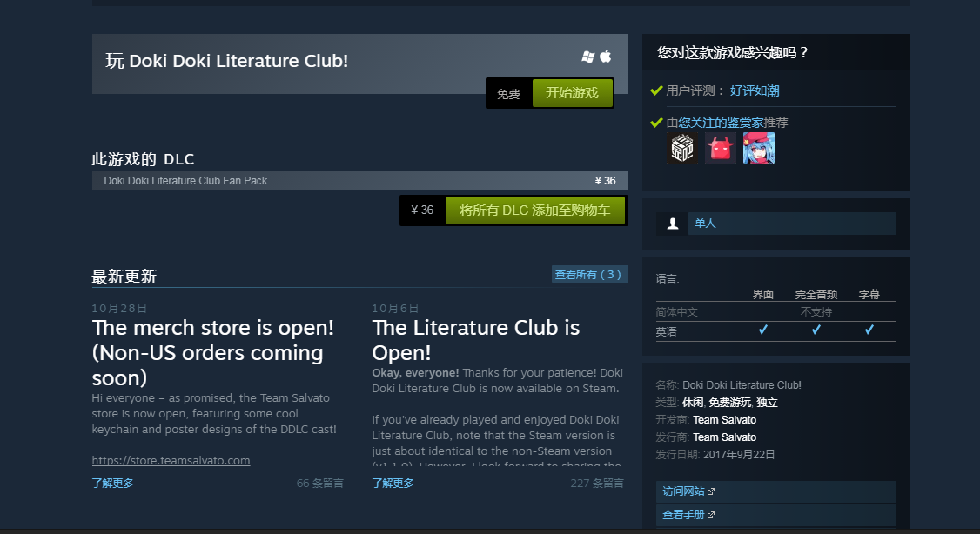Open the blue-haired anime curator avatar
The width and height of the screenshot is (980, 534).
tap(759, 148)
